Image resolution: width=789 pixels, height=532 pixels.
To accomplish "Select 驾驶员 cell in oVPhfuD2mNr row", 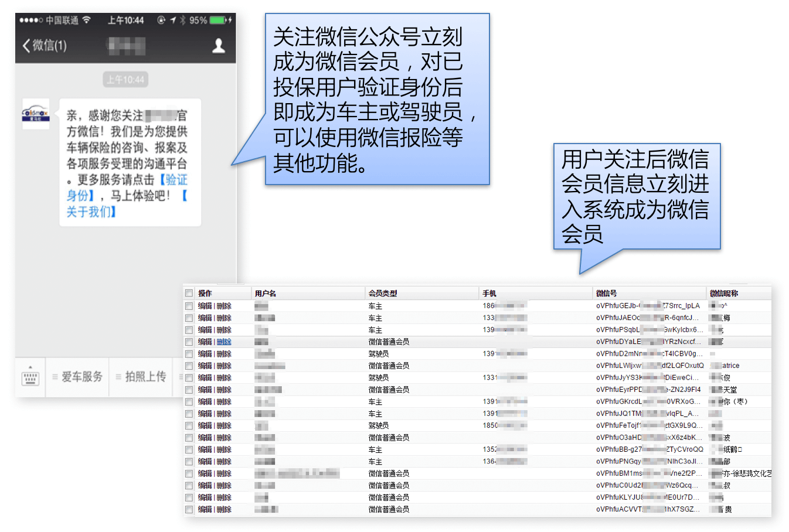I will [379, 354].
